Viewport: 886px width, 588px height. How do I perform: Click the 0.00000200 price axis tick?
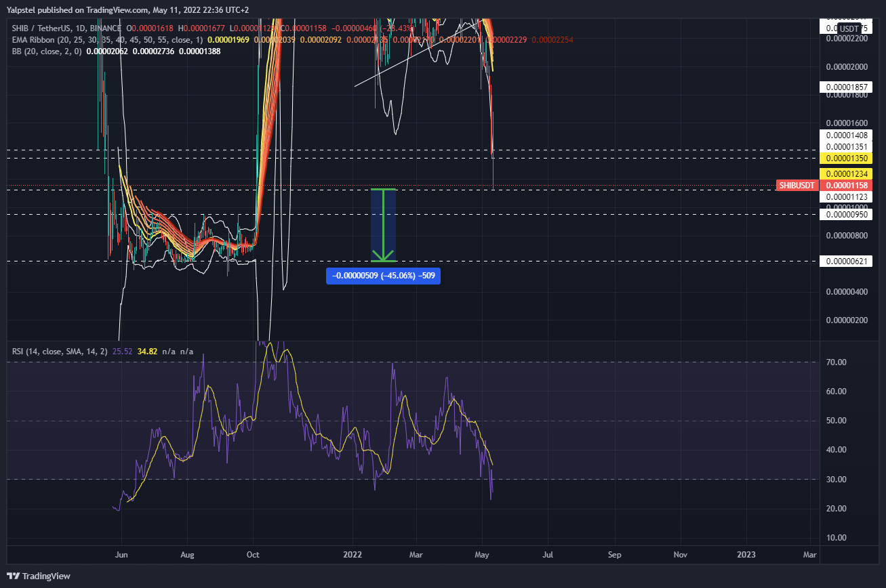[x=846, y=320]
